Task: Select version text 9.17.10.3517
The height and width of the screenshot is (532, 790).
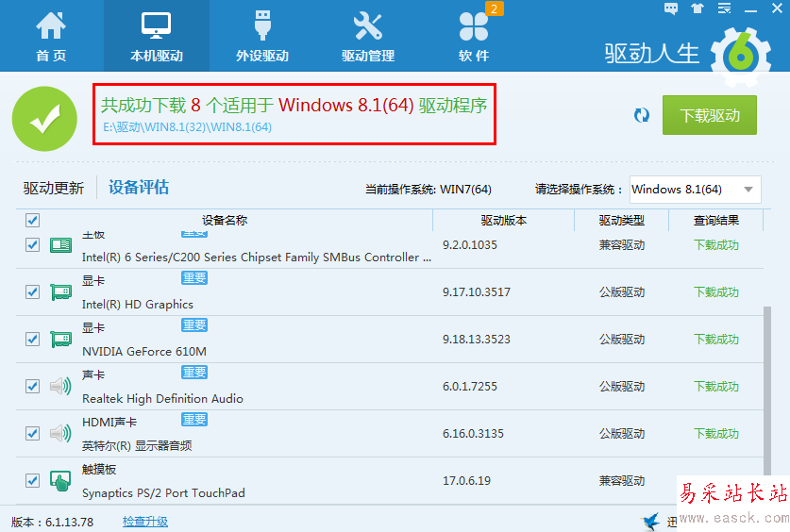Action: point(477,291)
